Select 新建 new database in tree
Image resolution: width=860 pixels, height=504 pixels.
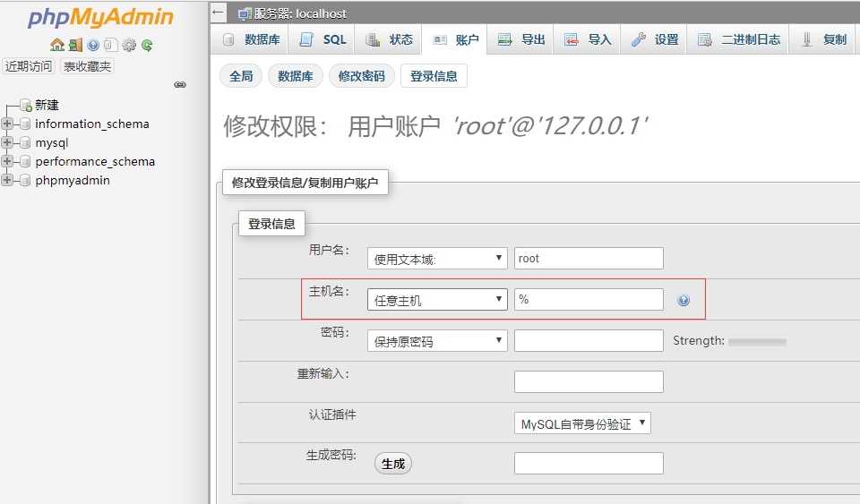click(x=46, y=106)
